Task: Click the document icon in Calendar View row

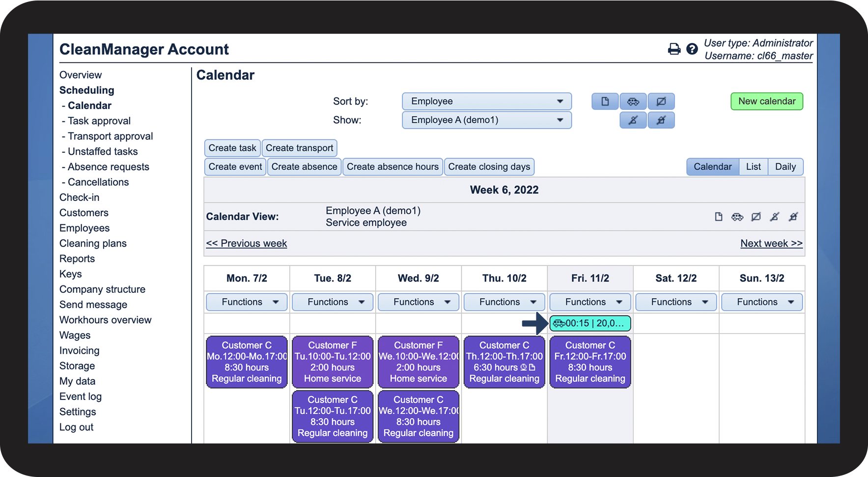Action: click(x=719, y=217)
